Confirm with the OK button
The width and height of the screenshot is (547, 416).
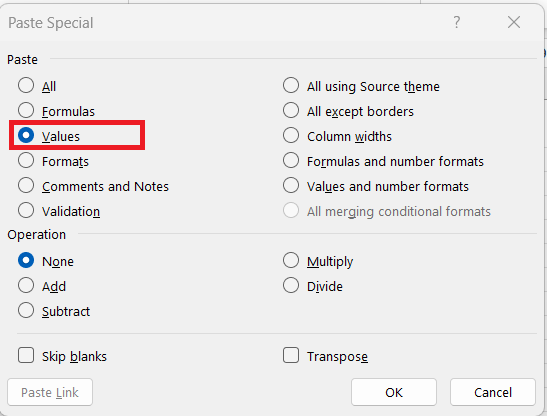(x=394, y=392)
